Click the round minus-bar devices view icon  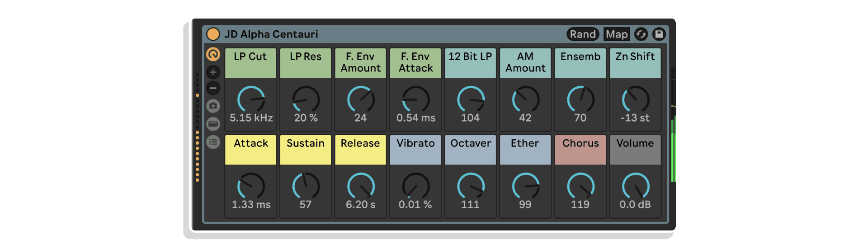click(213, 124)
